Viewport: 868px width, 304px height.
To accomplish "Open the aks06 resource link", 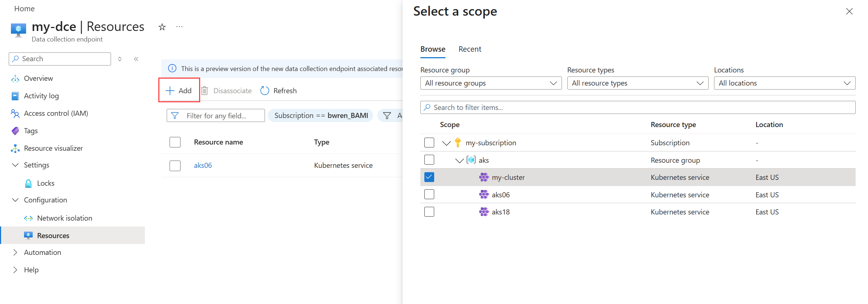I will (x=203, y=165).
